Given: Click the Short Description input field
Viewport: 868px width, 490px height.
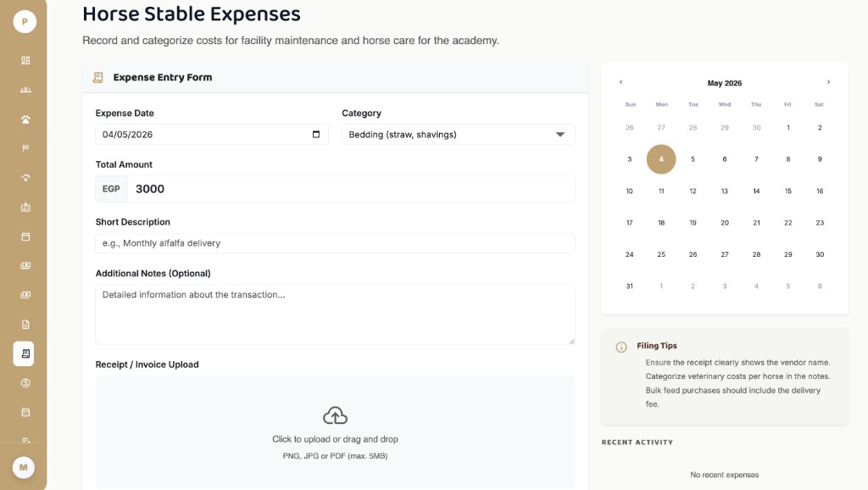Looking at the screenshot, I should click(x=335, y=243).
